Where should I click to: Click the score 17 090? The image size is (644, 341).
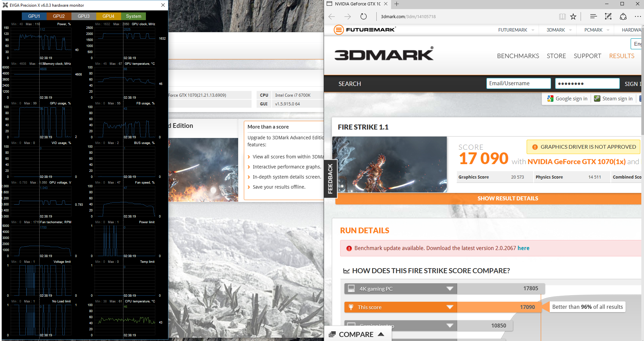(x=483, y=158)
